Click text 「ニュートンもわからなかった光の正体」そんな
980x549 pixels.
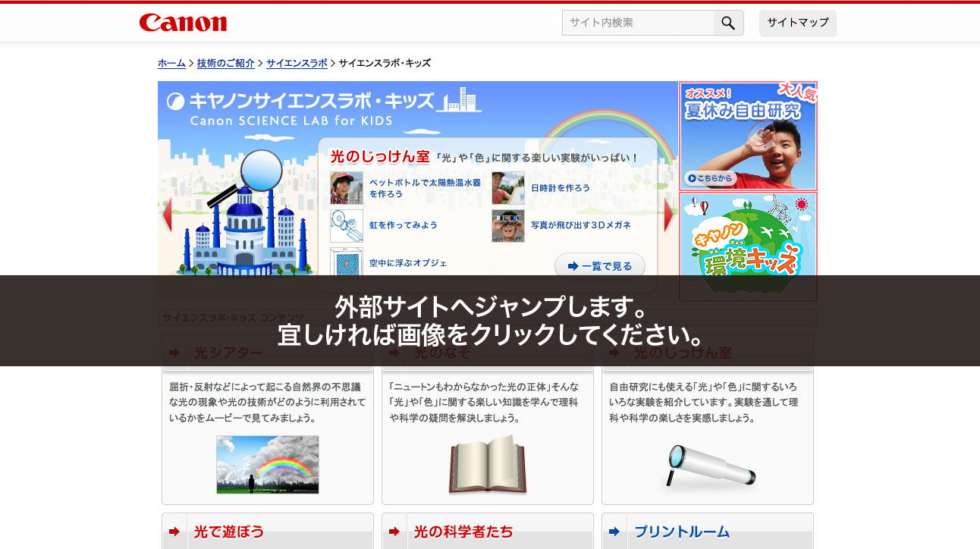(484, 386)
